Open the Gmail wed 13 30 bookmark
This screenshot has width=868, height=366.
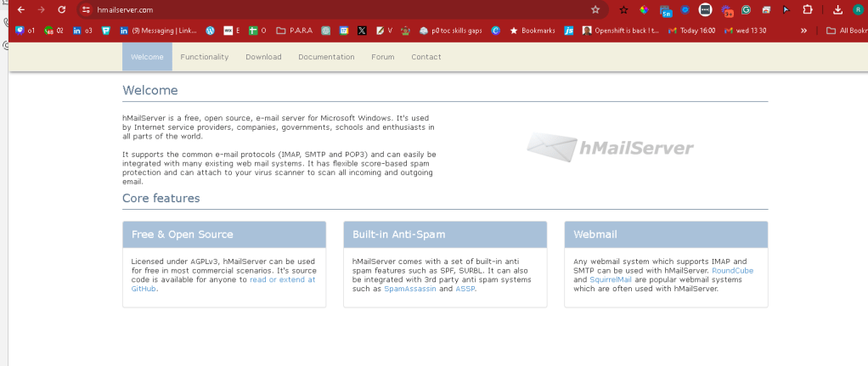[745, 31]
